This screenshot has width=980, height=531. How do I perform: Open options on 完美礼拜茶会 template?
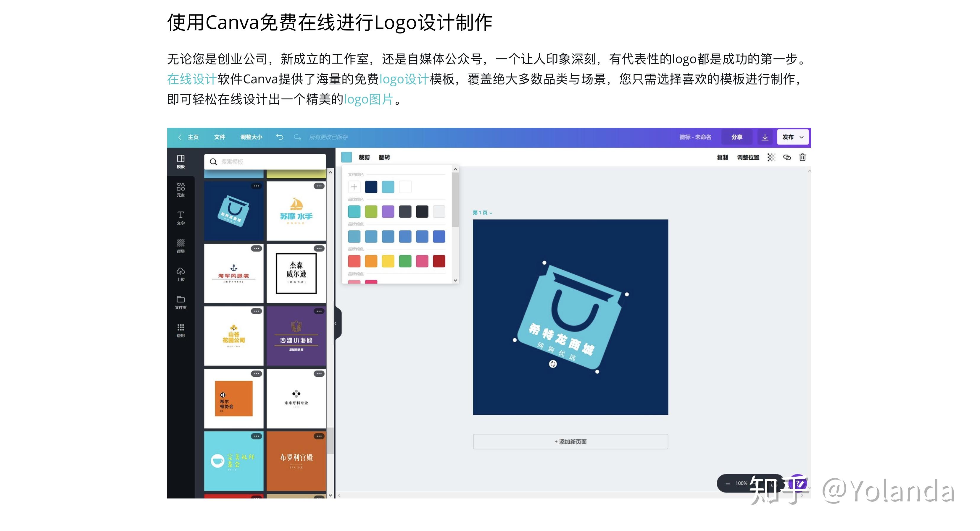click(257, 436)
